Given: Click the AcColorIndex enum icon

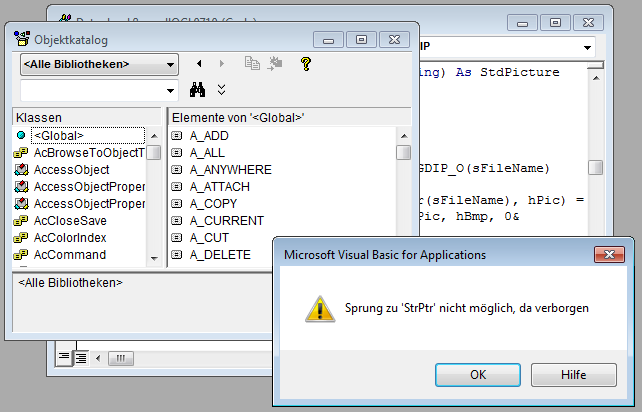Looking at the screenshot, I should (21, 238).
